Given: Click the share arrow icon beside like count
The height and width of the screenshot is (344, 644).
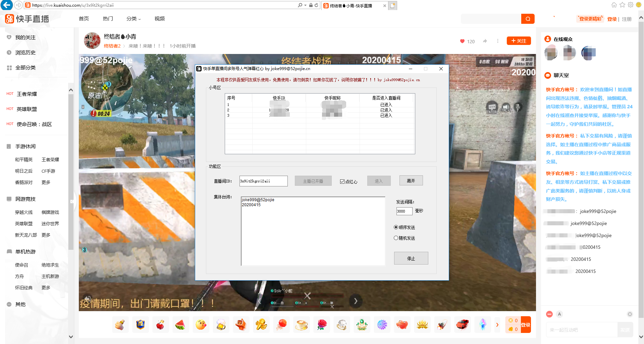Looking at the screenshot, I should pyautogui.click(x=485, y=41).
